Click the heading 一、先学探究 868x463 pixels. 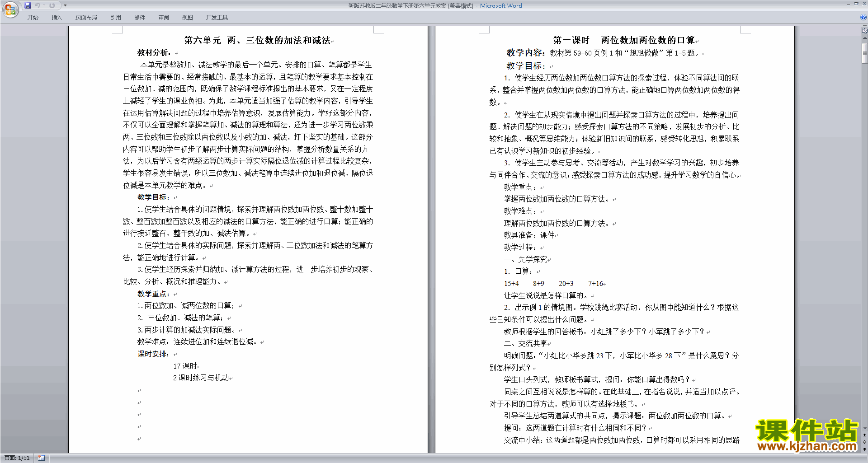pos(526,259)
